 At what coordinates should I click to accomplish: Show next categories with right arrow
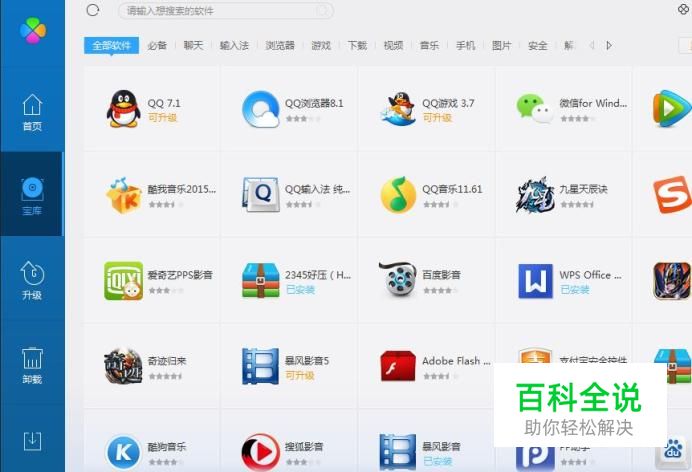click(x=609, y=45)
